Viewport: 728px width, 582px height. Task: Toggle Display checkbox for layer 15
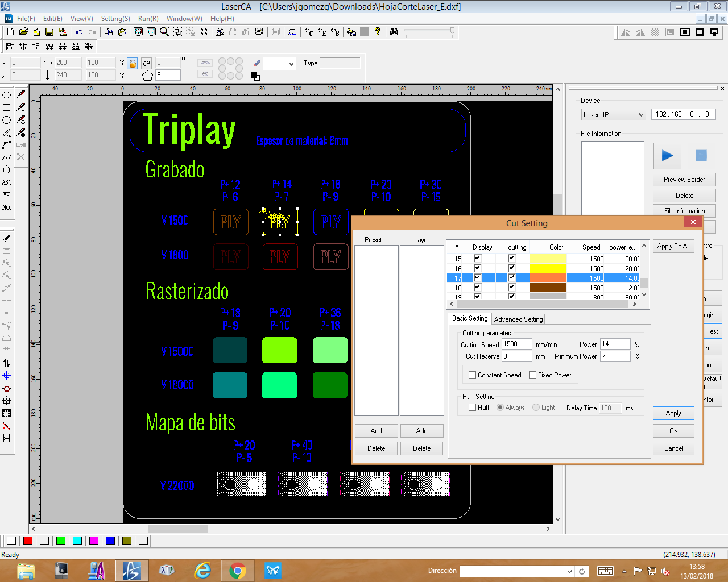477,258
